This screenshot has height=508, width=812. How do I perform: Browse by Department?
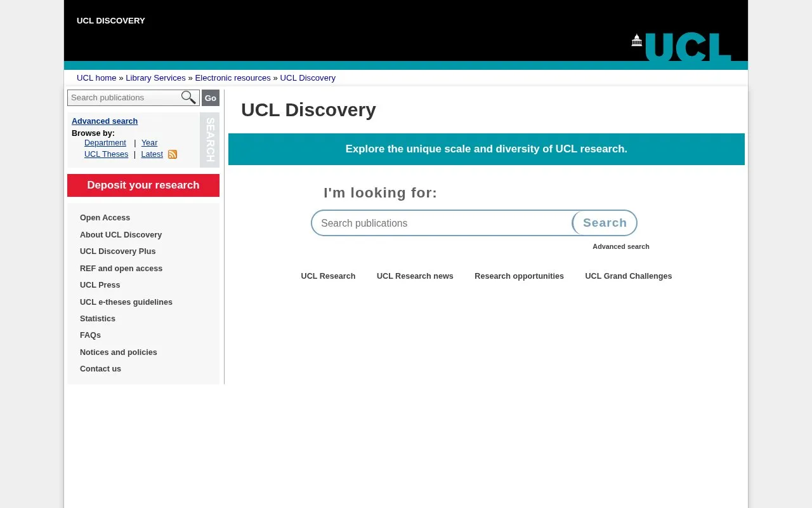(105, 143)
